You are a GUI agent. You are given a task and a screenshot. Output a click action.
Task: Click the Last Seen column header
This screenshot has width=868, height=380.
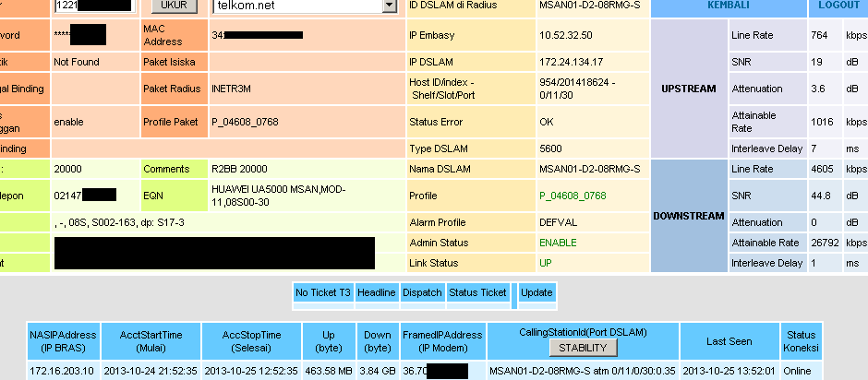[x=729, y=341]
